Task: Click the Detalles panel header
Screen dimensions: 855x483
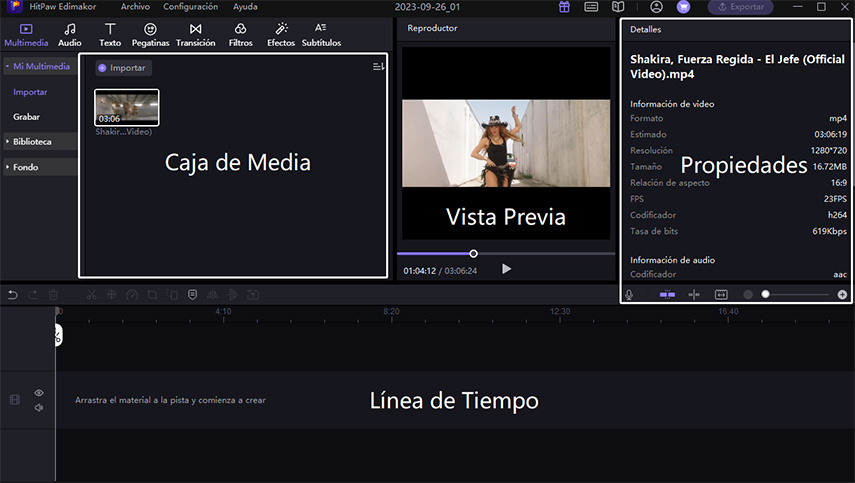Action: [x=646, y=29]
